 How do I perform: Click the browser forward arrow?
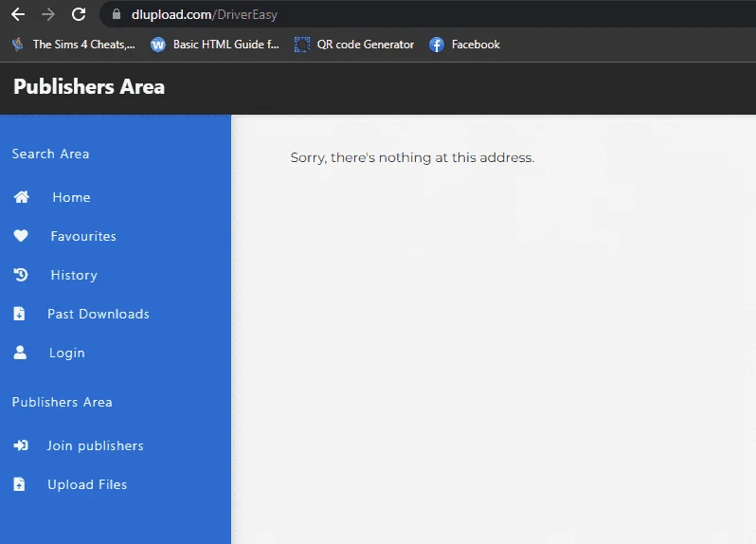[48, 14]
